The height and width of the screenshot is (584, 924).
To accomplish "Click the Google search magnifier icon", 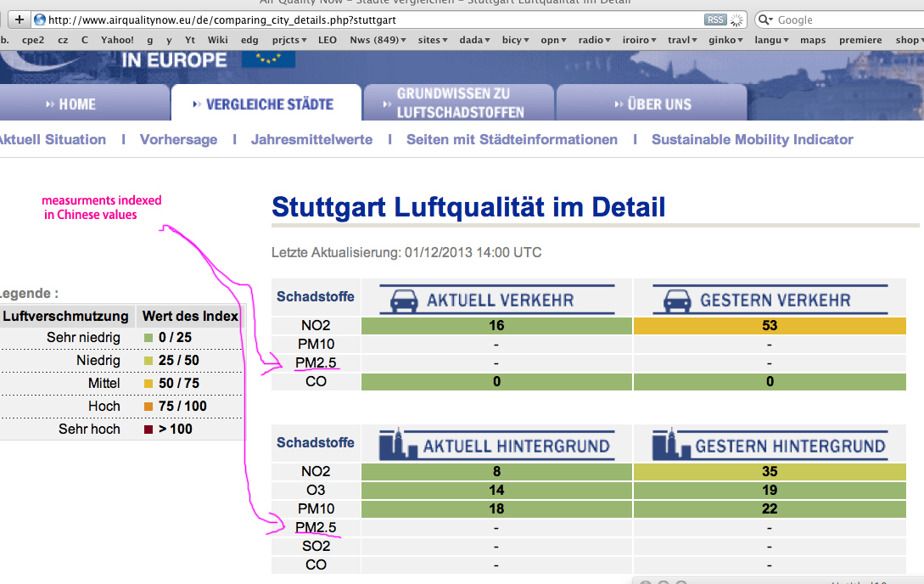I will (x=764, y=20).
